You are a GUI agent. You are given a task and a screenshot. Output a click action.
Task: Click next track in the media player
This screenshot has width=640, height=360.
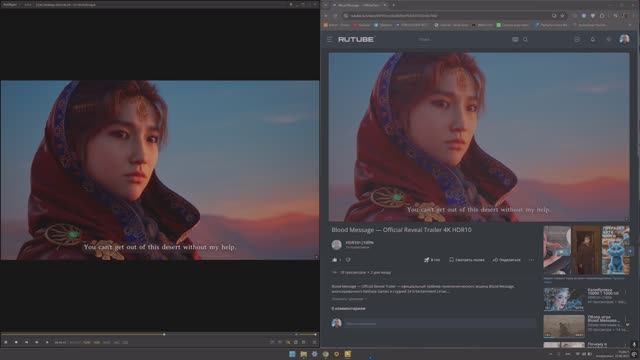[36, 342]
